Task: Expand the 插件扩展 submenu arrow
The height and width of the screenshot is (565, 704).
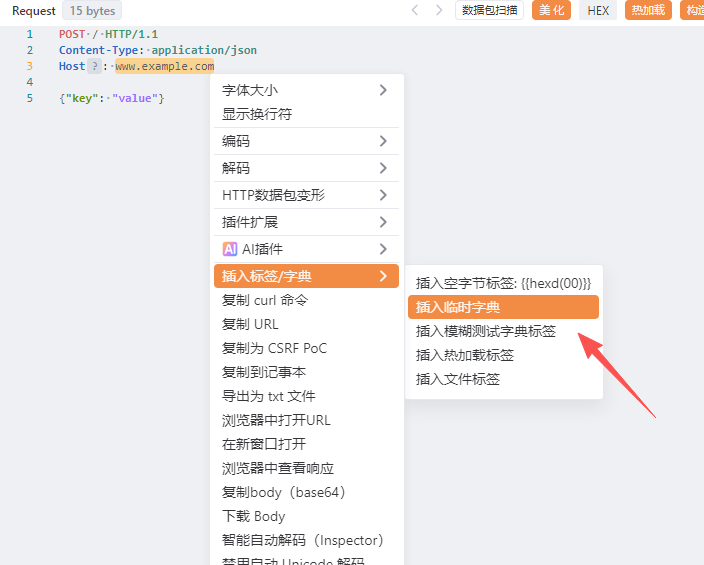Action: click(x=383, y=222)
